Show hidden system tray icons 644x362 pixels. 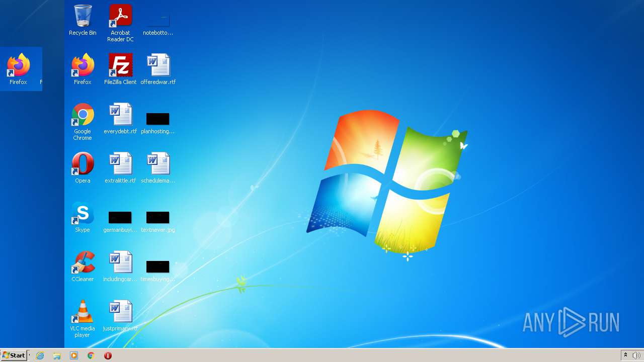[625, 355]
